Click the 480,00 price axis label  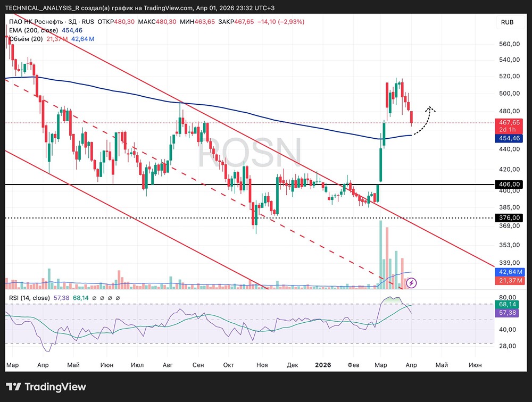(x=509, y=111)
